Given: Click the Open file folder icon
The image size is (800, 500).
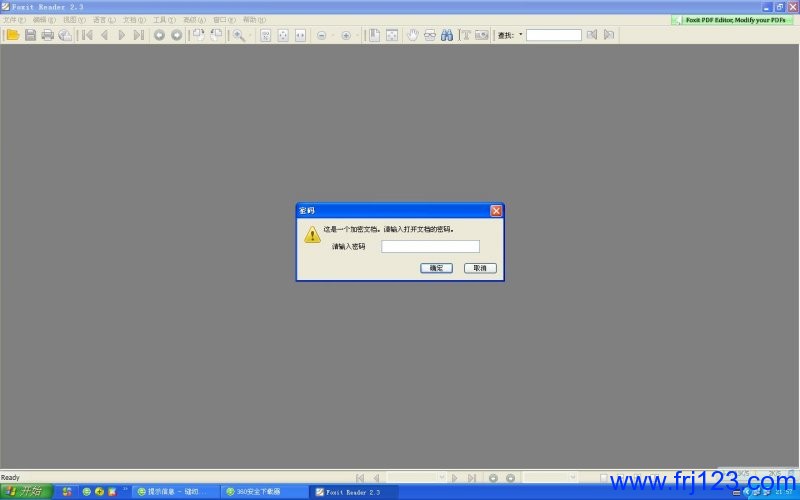Looking at the screenshot, I should [13, 35].
